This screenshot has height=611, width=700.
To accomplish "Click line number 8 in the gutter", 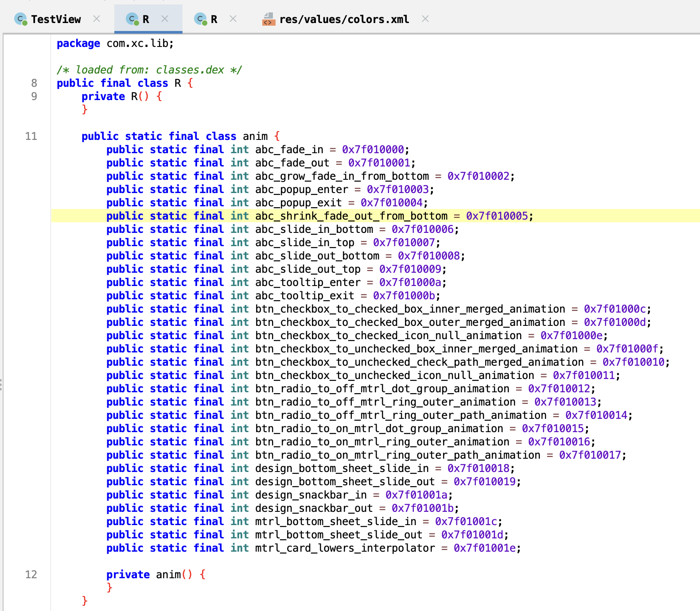I will tap(34, 83).
